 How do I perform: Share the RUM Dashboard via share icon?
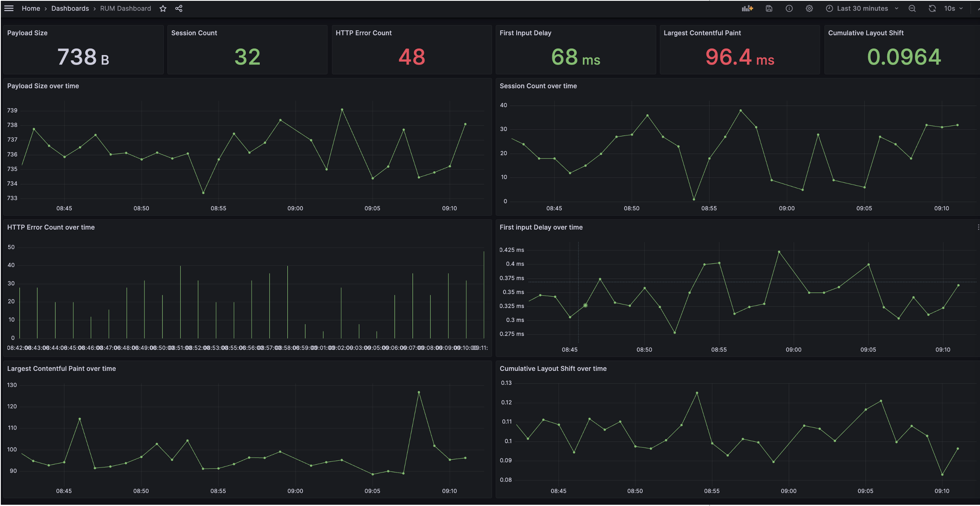point(179,8)
